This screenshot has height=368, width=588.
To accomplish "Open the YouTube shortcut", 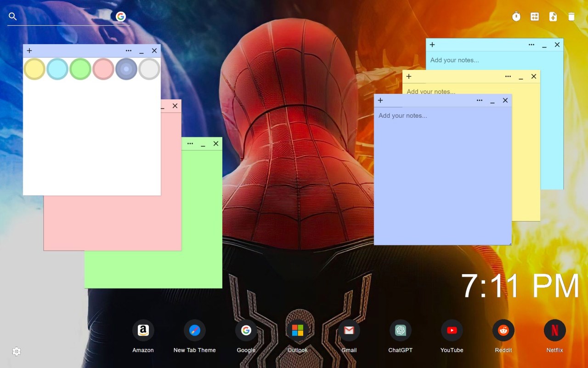I will tap(452, 330).
